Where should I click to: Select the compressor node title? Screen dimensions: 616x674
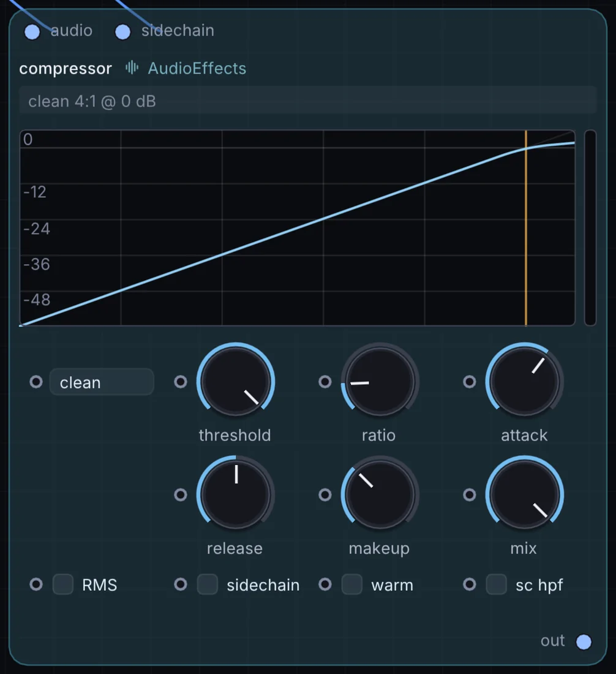[66, 69]
